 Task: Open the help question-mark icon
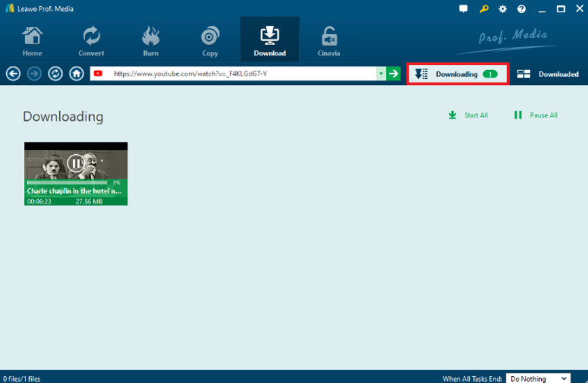[x=521, y=9]
